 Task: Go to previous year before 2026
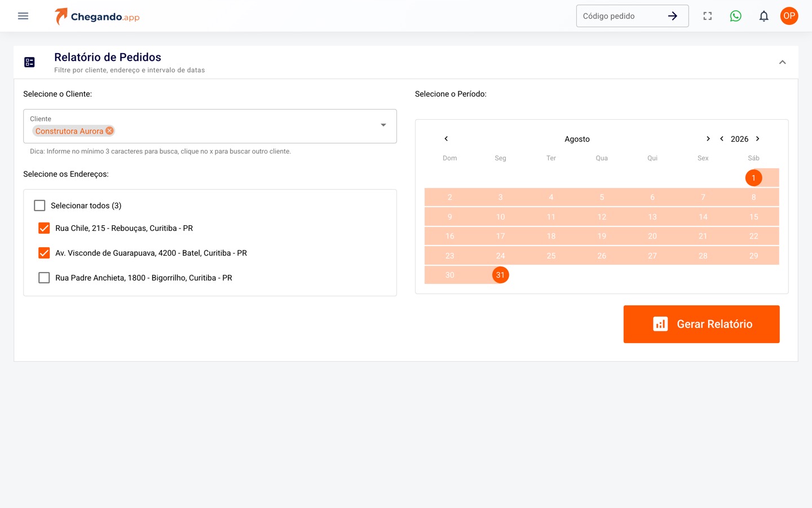[722, 139]
